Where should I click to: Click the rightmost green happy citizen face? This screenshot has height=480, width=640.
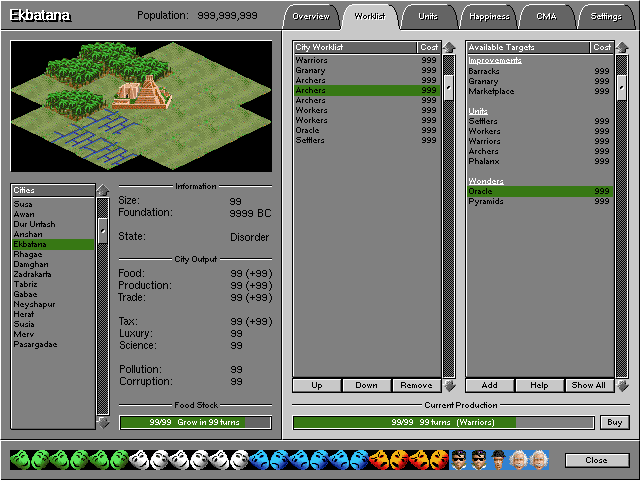tap(119, 460)
